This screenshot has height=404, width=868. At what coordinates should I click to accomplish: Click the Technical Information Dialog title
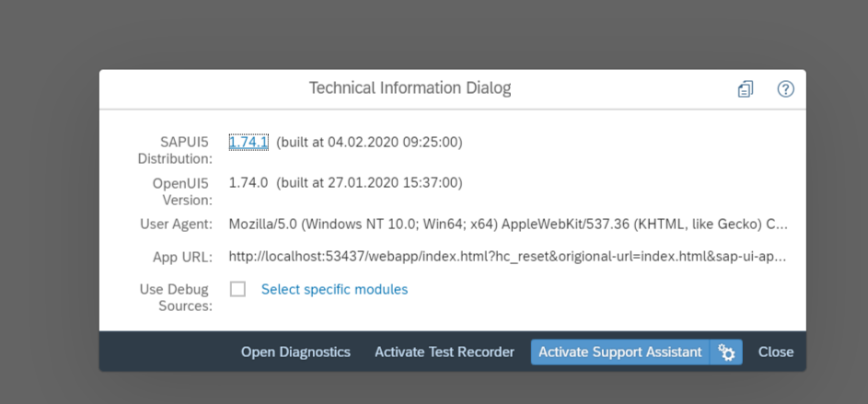410,88
